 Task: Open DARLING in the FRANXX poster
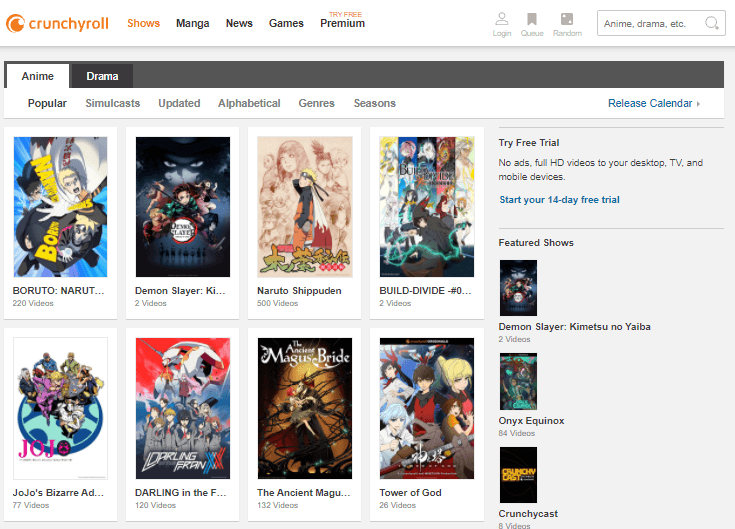coord(183,408)
